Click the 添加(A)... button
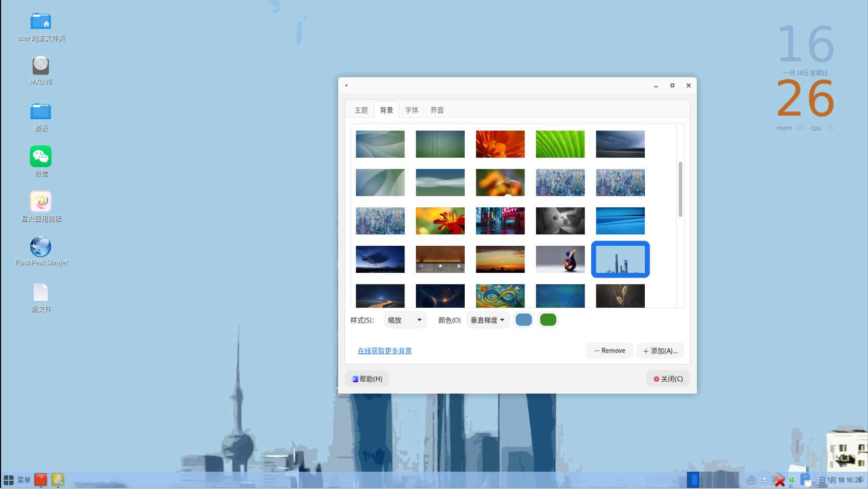This screenshot has width=868, height=489. pyautogui.click(x=660, y=351)
